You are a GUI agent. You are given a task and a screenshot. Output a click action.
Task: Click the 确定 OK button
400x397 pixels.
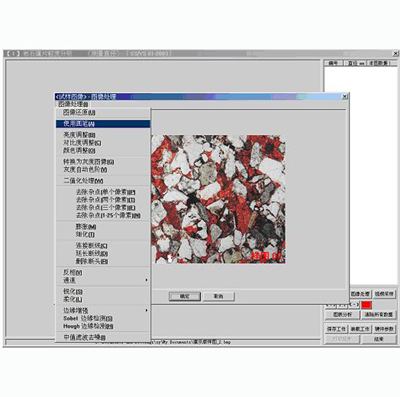click(x=185, y=296)
